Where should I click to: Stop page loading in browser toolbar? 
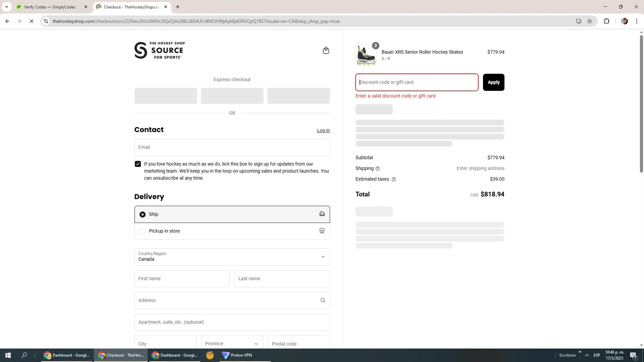coord(31,21)
